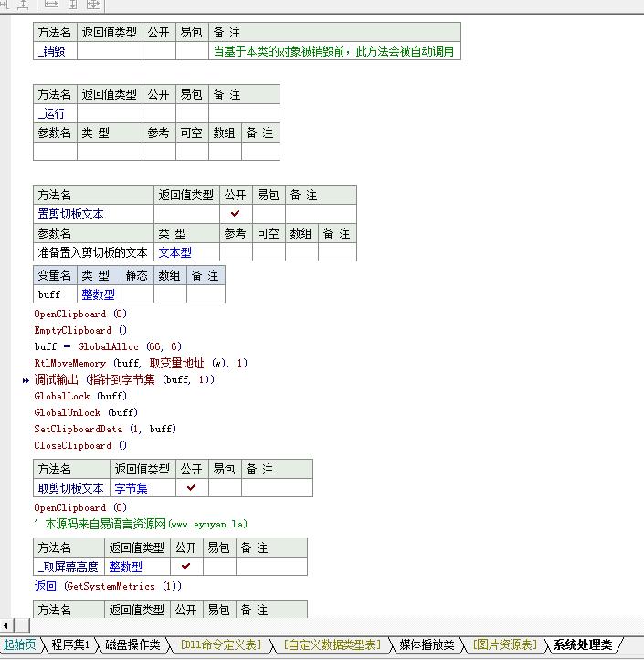Toggle the 公开 checkmark for 取剪切板文本

point(192,487)
